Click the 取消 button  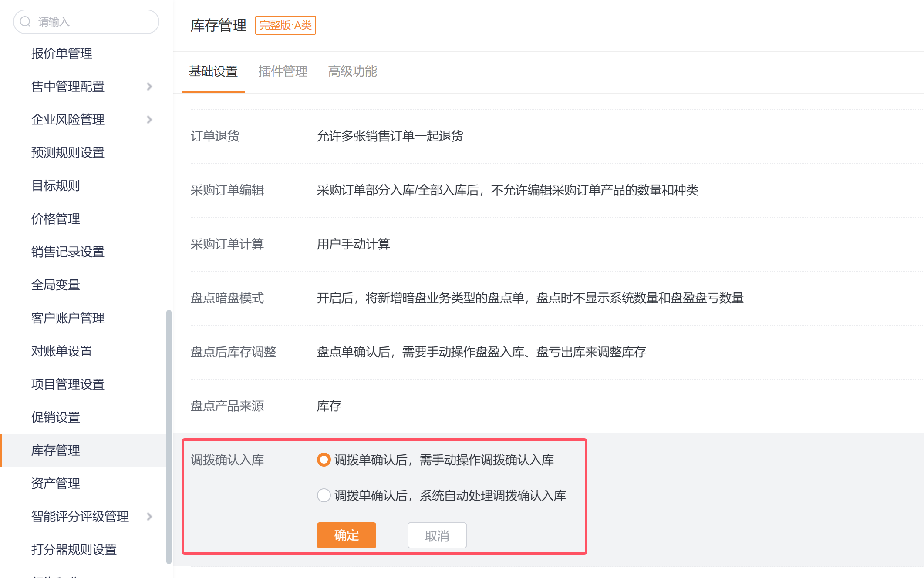coord(437,535)
